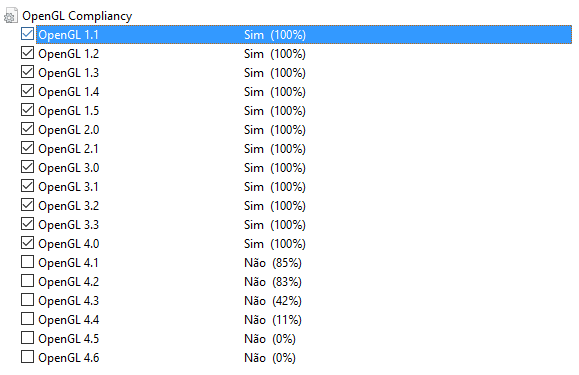Click the Não (0%) value for OpenGL 4.5
579x375 pixels.
[270, 339]
